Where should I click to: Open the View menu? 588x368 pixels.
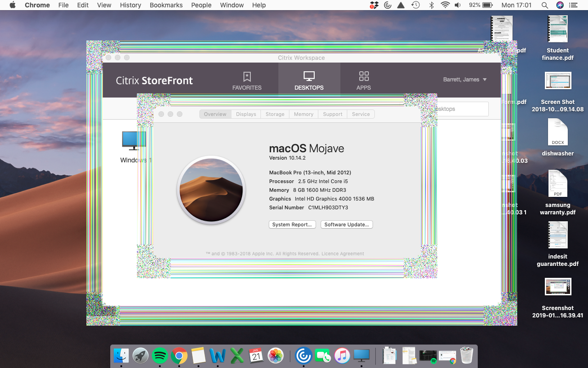point(104,5)
